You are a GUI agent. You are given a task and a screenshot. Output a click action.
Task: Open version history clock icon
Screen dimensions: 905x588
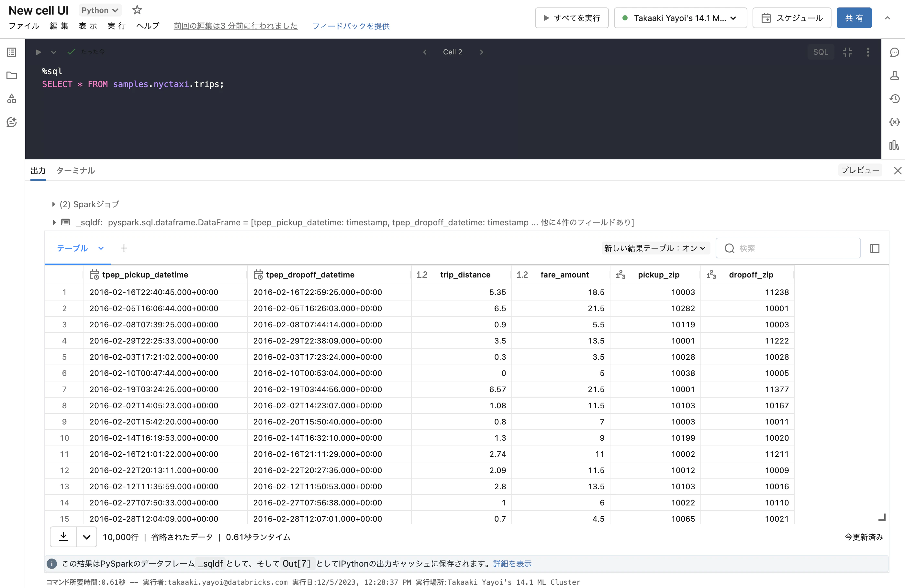pyautogui.click(x=894, y=99)
